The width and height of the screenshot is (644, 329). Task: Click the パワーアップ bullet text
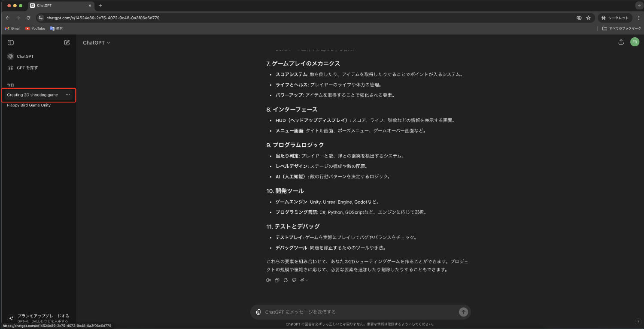pos(335,95)
